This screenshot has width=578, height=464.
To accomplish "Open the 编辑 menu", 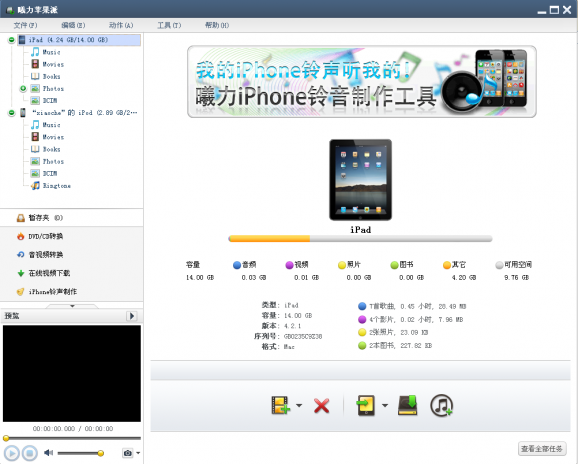I will (x=73, y=25).
